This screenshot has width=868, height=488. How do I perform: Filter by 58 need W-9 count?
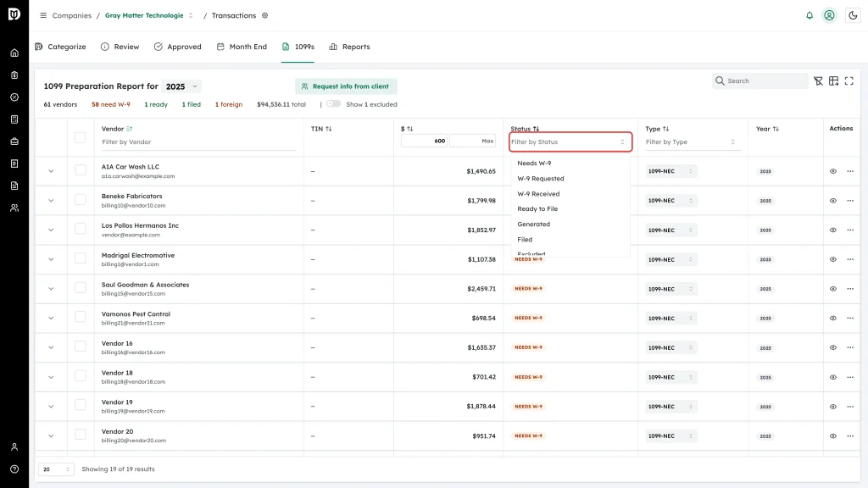tap(111, 104)
